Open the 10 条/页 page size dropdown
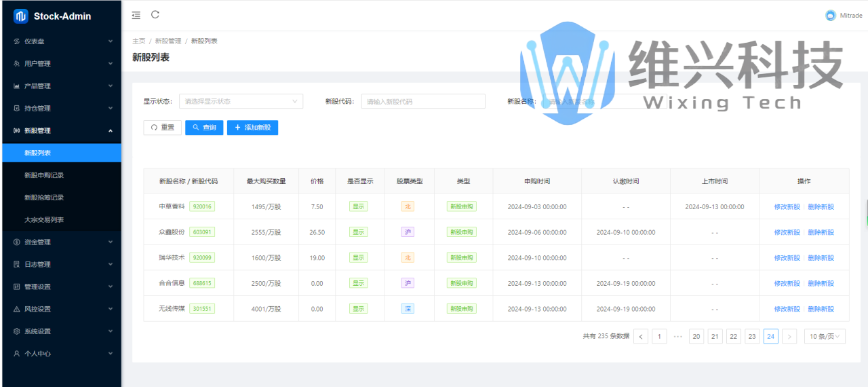This screenshot has width=868, height=387. [x=825, y=336]
